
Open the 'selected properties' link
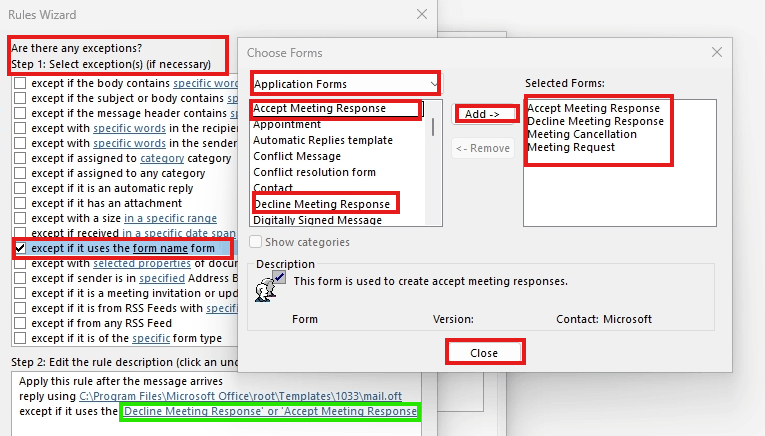[x=142, y=263]
